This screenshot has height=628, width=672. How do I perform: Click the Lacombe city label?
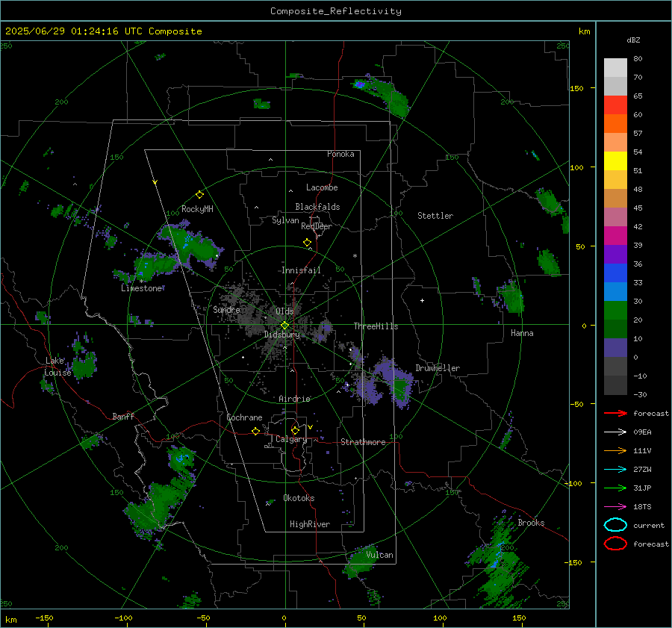322,187
